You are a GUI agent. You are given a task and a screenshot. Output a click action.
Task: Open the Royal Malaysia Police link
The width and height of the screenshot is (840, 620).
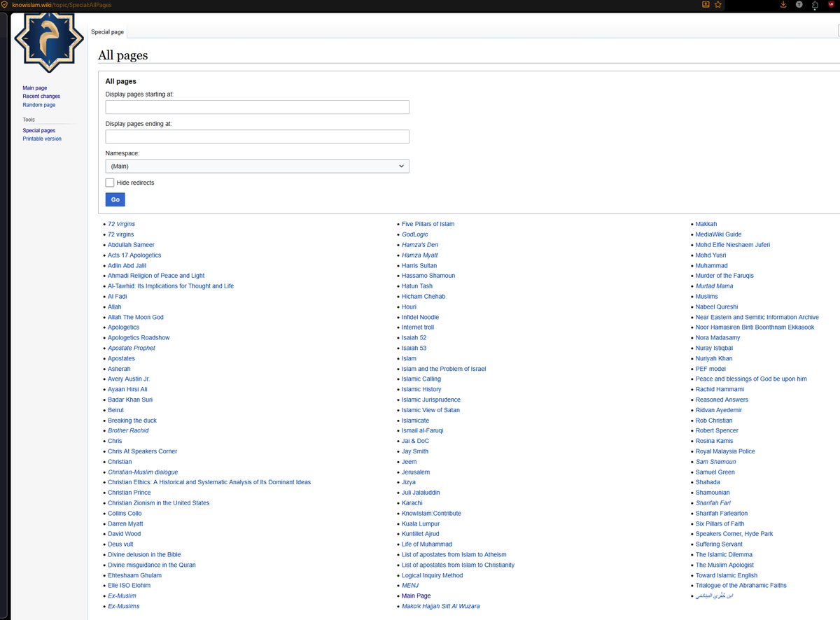coord(725,451)
